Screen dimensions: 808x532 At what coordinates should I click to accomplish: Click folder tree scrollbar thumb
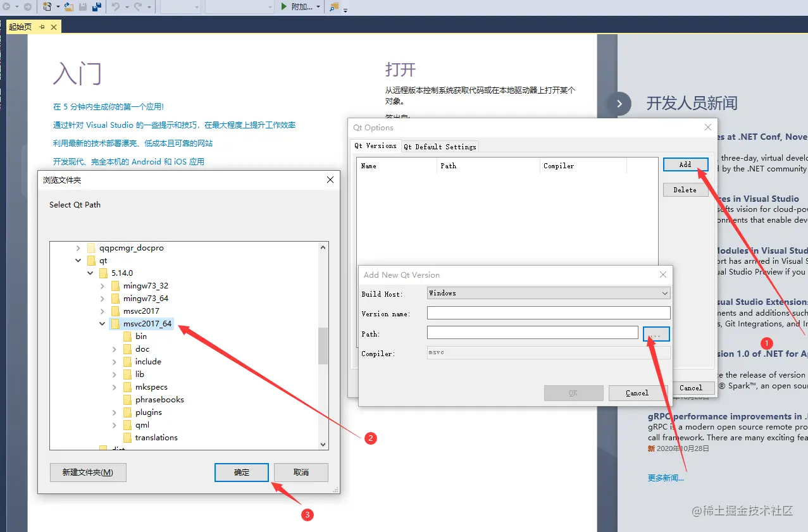tap(323, 346)
